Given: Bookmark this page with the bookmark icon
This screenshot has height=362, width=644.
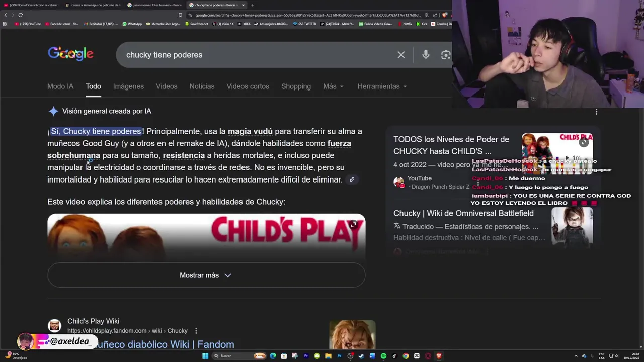Looking at the screenshot, I should (180, 15).
